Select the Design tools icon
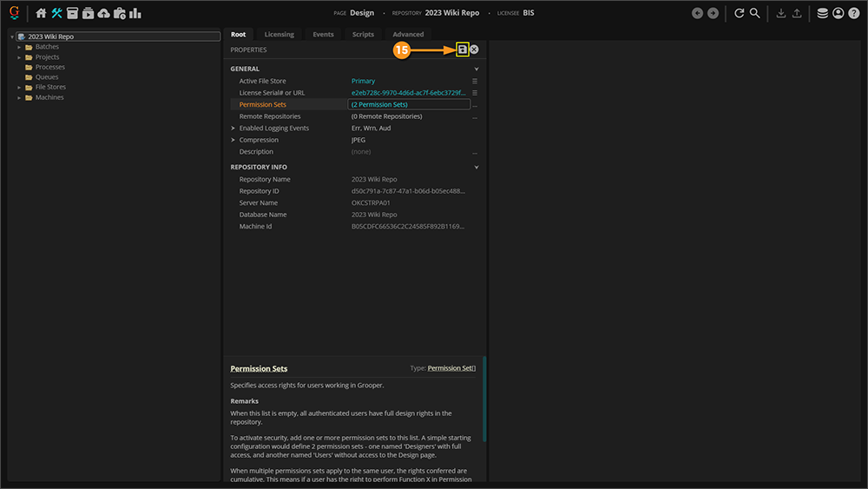 pyautogui.click(x=56, y=13)
